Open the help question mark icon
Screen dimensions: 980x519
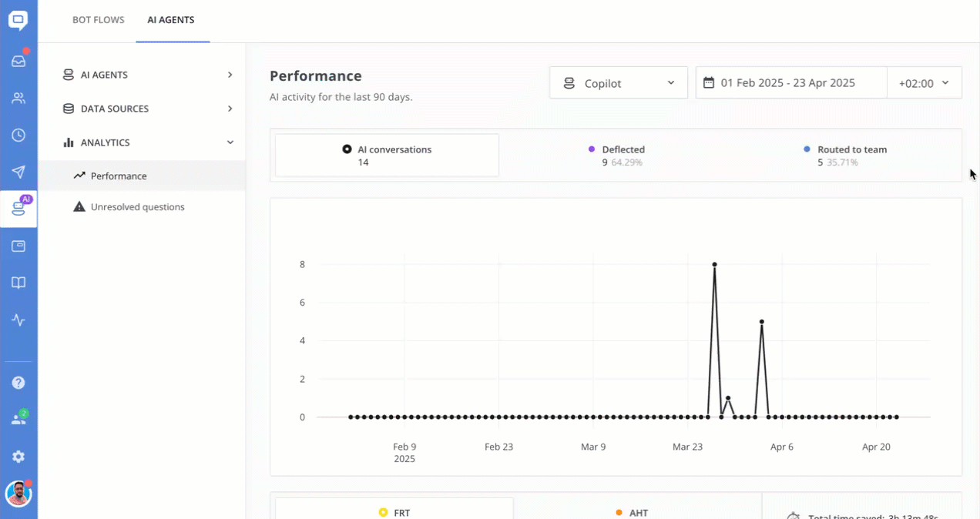pyautogui.click(x=18, y=383)
